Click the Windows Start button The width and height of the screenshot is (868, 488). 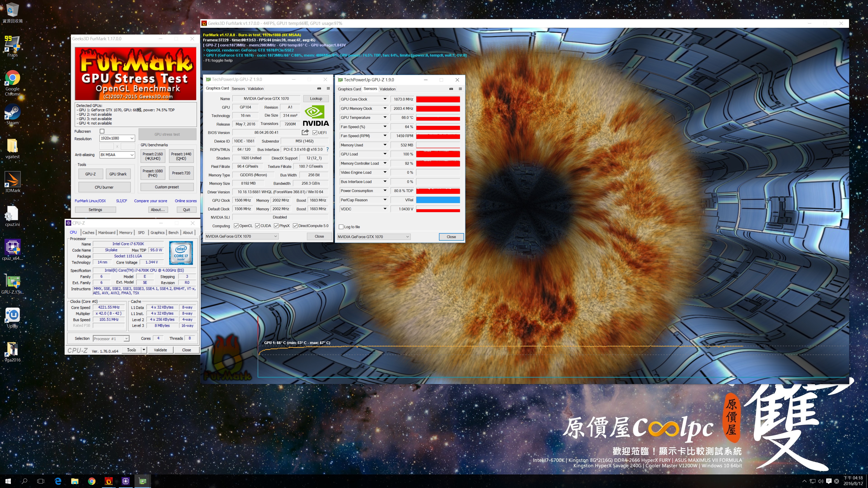[8, 481]
